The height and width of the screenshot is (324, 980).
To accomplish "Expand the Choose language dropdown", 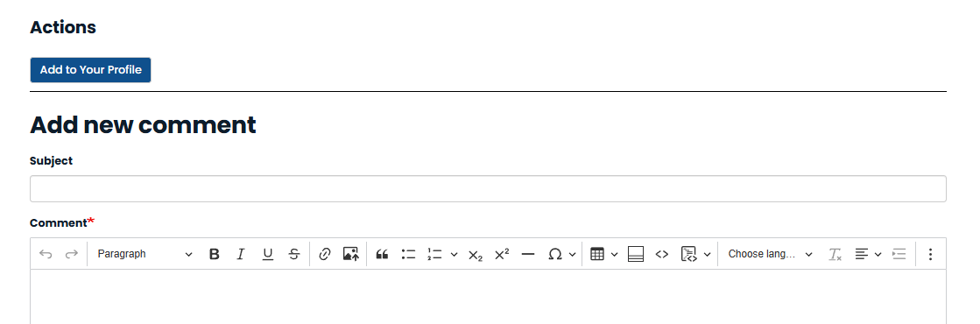I will (x=770, y=254).
